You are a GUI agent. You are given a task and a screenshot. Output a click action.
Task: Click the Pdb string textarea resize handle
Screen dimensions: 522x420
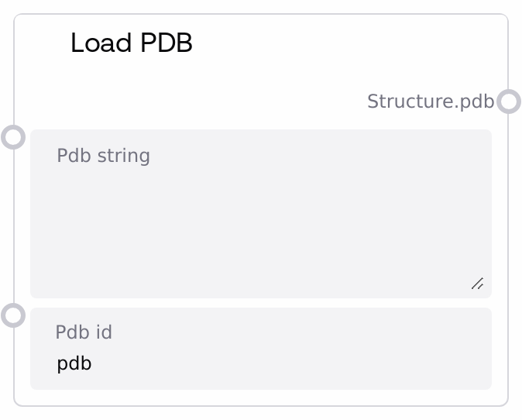point(477,284)
